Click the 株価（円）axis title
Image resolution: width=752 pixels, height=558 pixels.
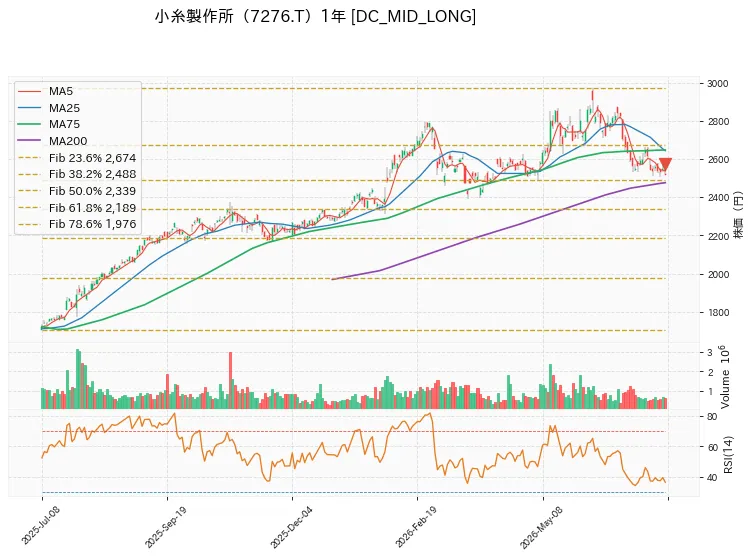(x=738, y=215)
